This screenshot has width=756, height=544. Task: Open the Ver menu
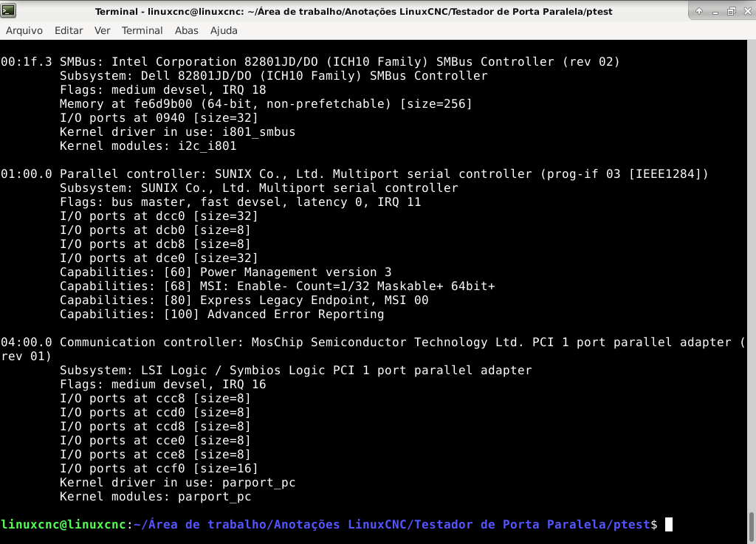pos(102,30)
